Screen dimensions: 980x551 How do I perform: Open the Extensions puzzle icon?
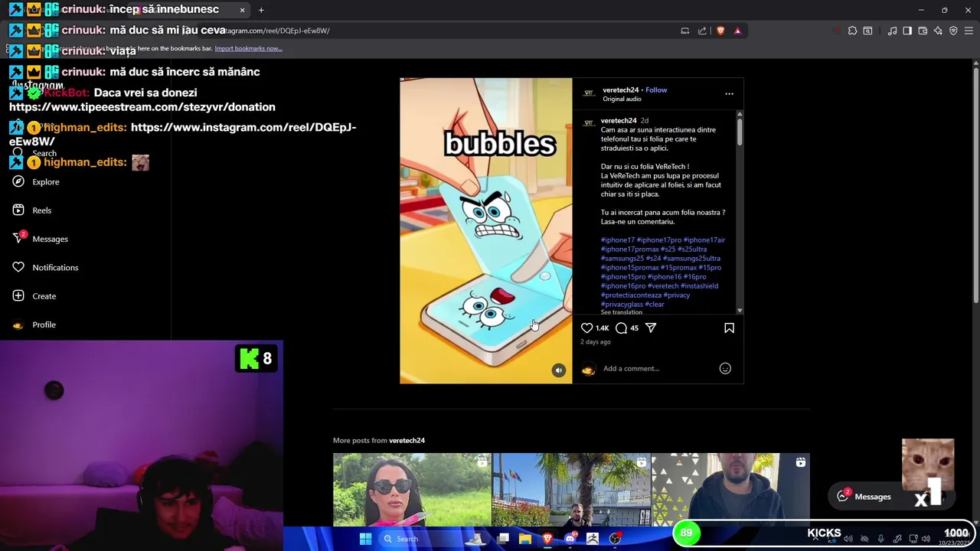[852, 31]
